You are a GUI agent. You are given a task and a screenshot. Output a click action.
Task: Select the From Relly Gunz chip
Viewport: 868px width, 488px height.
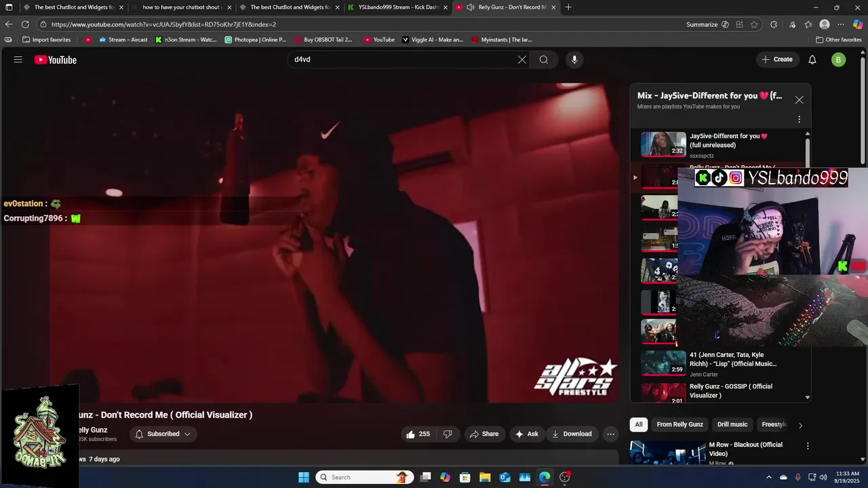pyautogui.click(x=679, y=424)
